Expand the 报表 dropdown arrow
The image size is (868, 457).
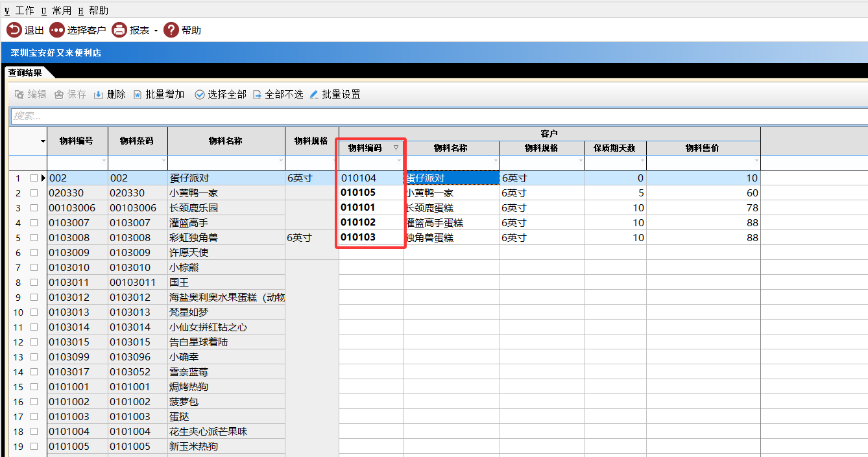156,30
